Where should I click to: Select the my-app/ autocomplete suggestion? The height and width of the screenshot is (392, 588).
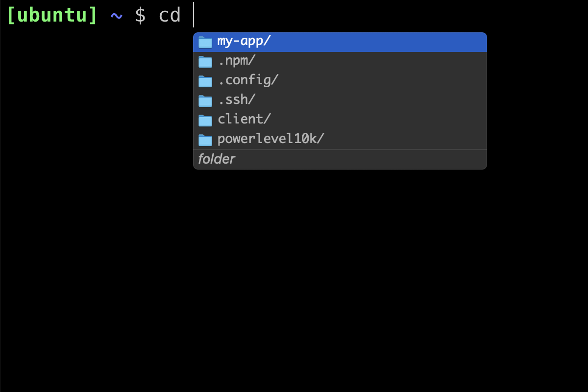pyautogui.click(x=340, y=42)
